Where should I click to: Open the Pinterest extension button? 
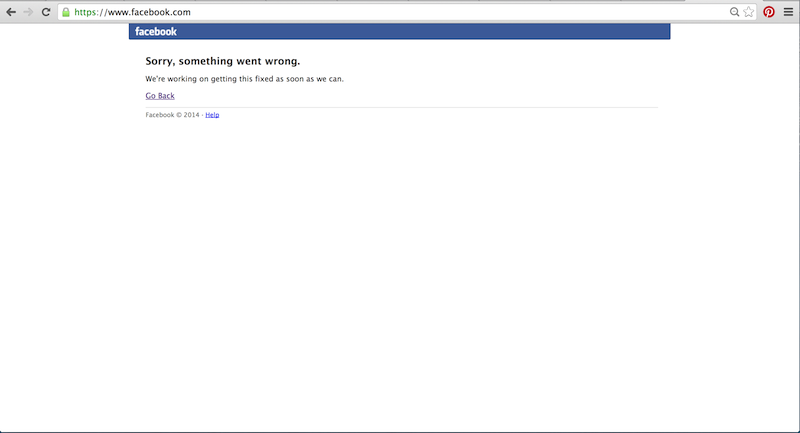pyautogui.click(x=769, y=12)
